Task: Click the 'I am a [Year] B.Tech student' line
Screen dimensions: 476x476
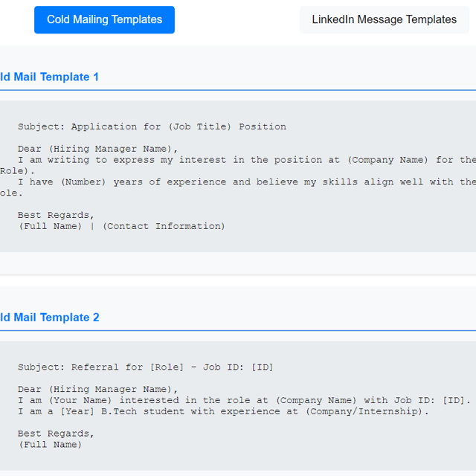Action: [x=223, y=411]
